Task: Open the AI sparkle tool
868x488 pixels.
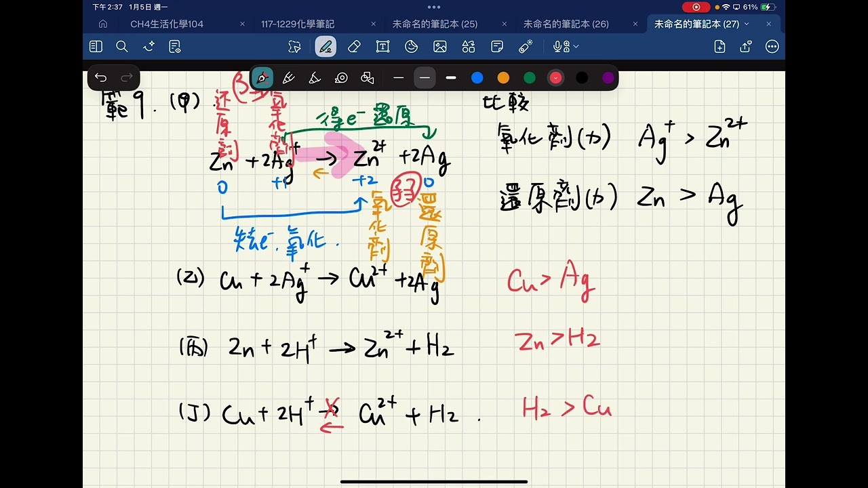Action: (x=149, y=47)
